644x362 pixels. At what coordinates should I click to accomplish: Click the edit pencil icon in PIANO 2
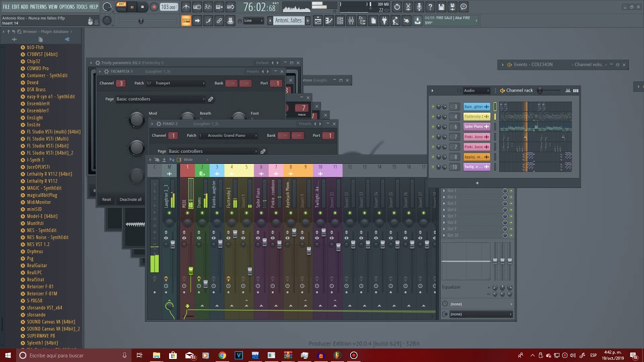coord(263,151)
